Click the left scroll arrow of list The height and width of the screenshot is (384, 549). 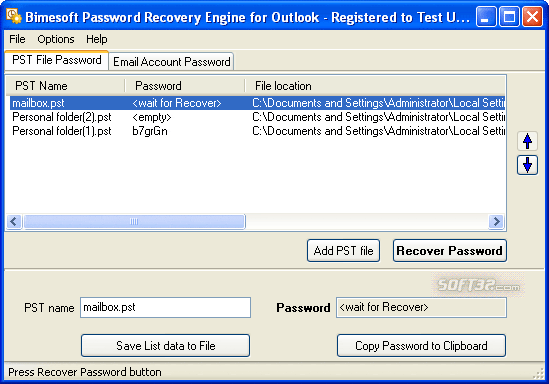pos(14,221)
